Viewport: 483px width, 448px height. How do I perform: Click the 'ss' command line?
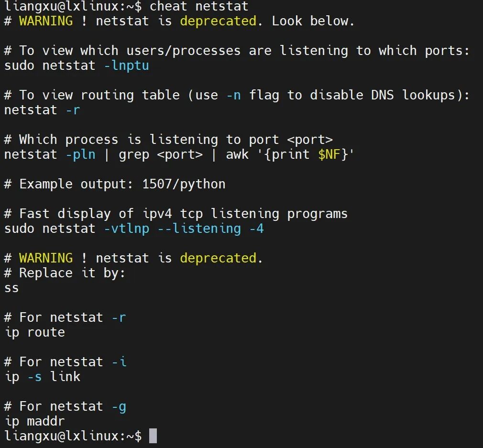[x=11, y=288]
